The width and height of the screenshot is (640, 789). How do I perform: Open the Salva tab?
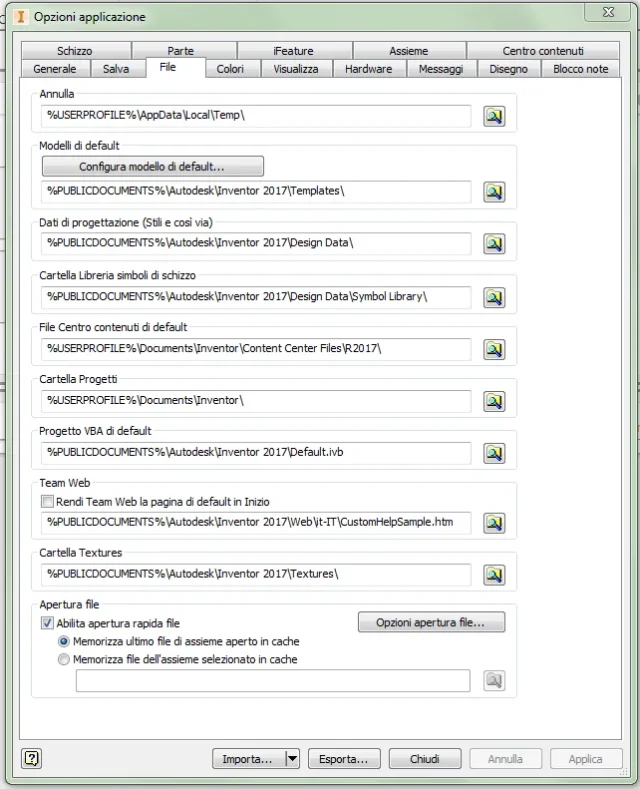point(116,69)
